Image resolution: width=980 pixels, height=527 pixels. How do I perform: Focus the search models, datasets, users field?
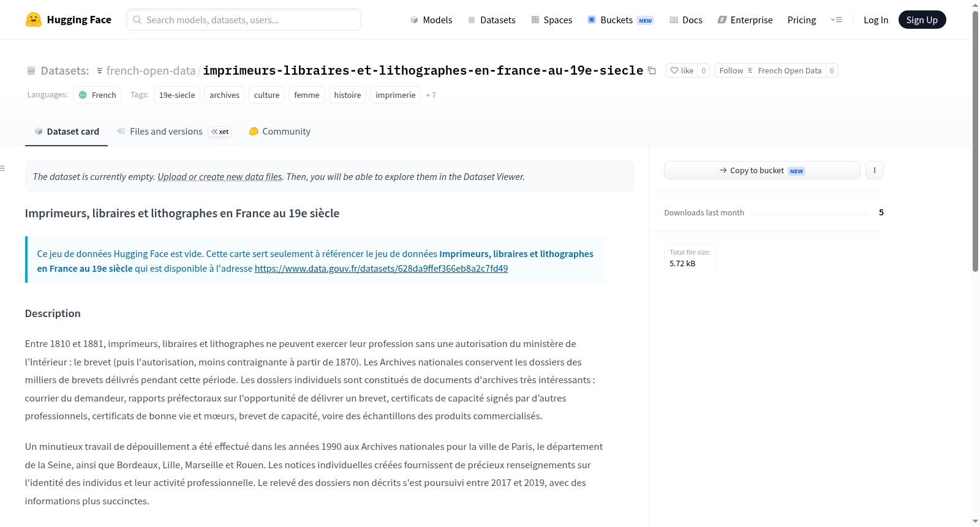coord(244,20)
